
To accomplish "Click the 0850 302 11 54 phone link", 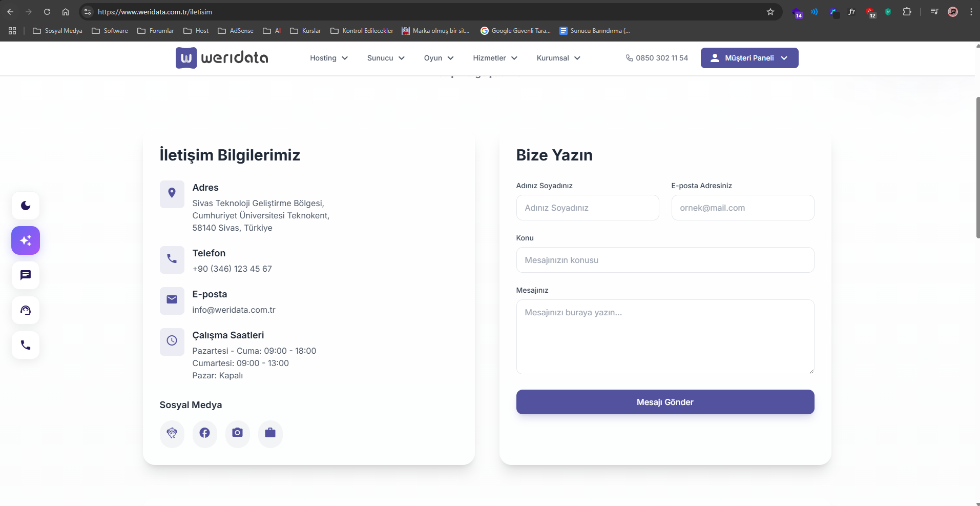I will point(657,58).
